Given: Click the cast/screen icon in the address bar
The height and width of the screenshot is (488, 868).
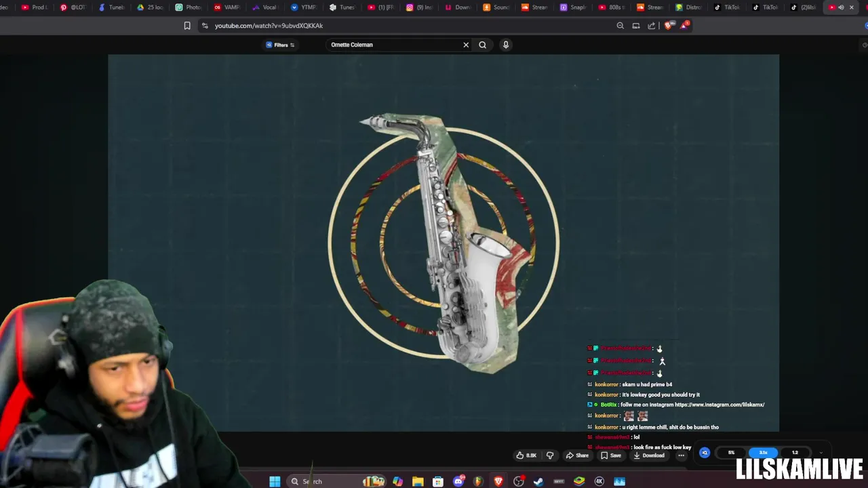Looking at the screenshot, I should click(636, 26).
